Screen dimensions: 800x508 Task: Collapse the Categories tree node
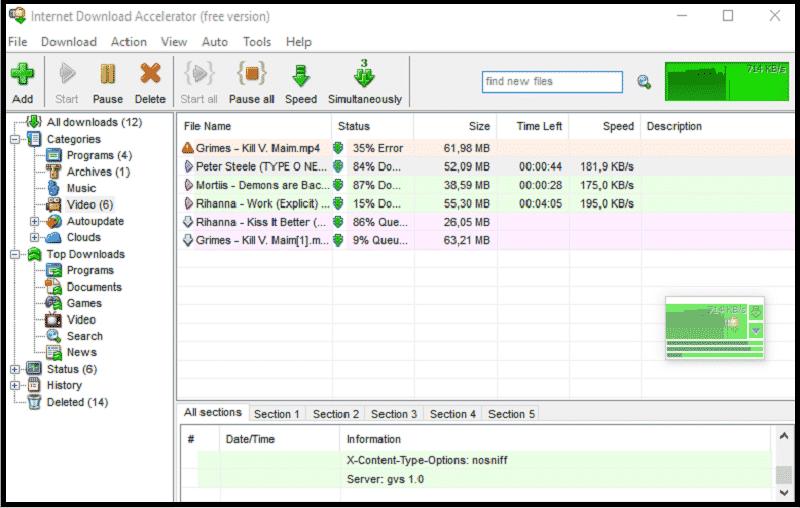[x=15, y=139]
